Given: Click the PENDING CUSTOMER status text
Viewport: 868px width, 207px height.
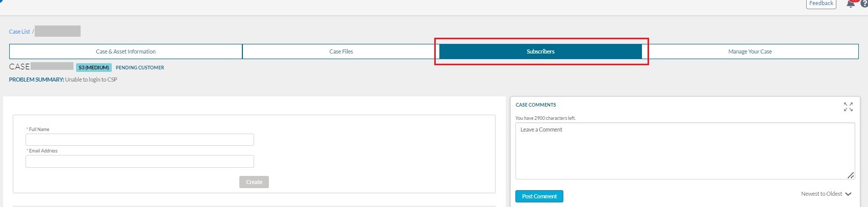Looking at the screenshot, I should point(140,67).
